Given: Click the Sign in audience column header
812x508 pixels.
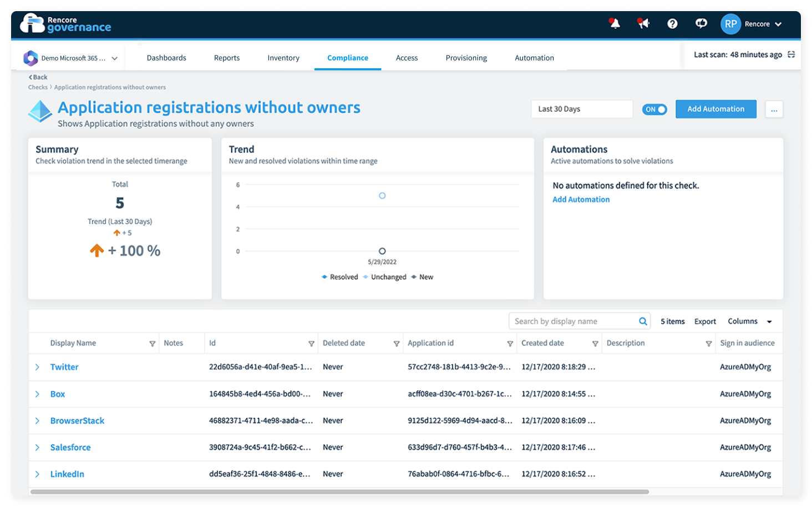Looking at the screenshot, I should pyautogui.click(x=747, y=343).
